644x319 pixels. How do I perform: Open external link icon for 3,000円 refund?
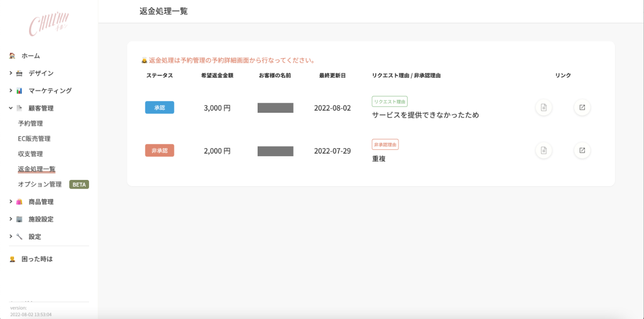tap(582, 107)
